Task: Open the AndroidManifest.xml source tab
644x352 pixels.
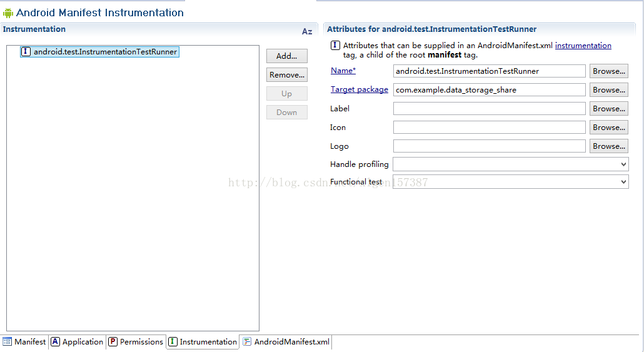Action: pyautogui.click(x=286, y=342)
